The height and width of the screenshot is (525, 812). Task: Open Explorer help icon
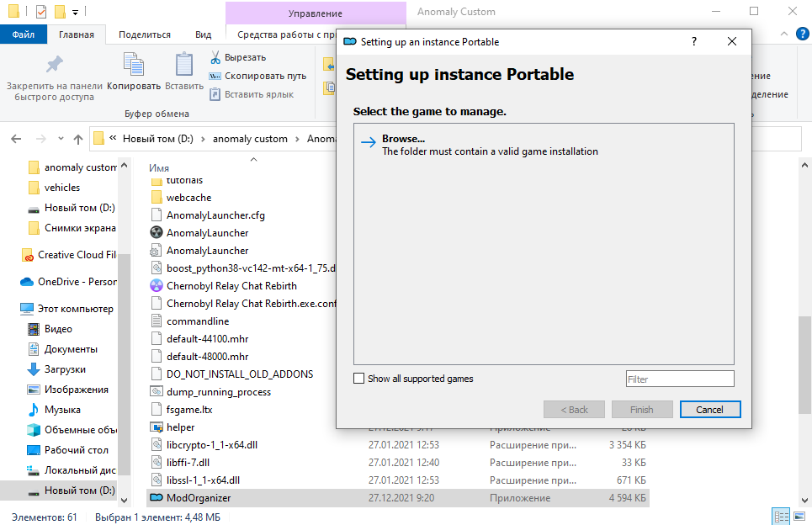803,34
